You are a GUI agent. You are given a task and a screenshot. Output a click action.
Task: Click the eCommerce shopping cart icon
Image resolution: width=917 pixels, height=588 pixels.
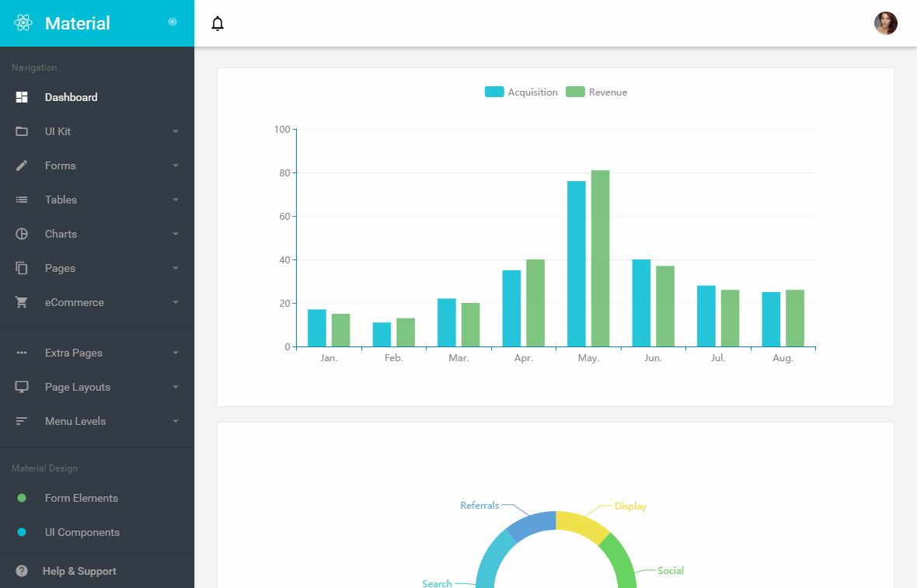[x=22, y=302]
